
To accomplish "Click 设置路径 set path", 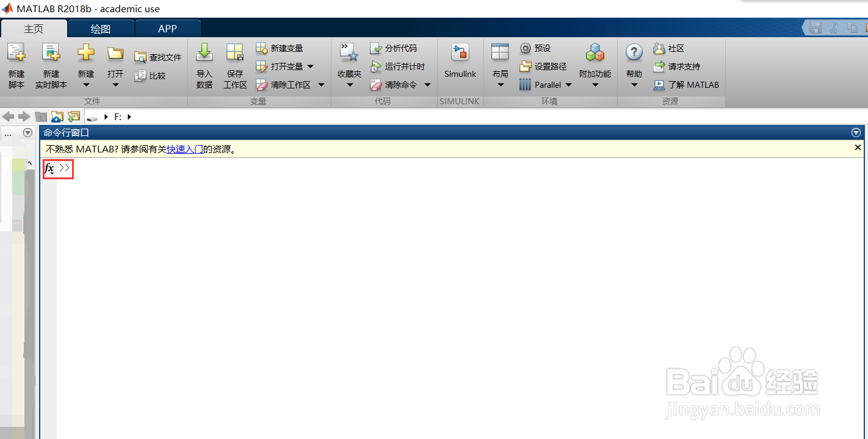I will coord(543,66).
